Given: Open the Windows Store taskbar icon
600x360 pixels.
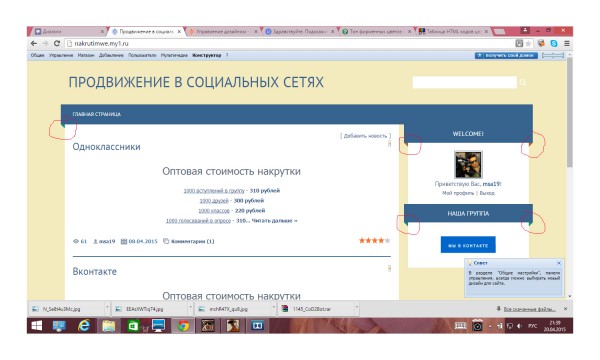Looking at the screenshot, I should click(133, 326).
